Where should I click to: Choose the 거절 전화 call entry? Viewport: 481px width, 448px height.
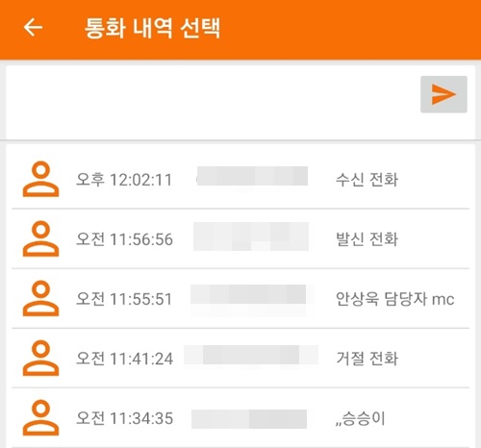240,358
